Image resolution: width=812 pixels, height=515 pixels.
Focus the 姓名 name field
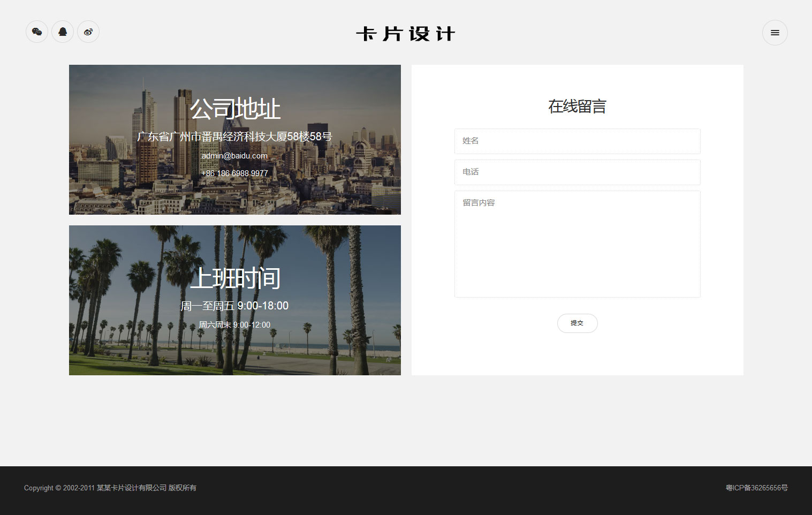point(577,141)
